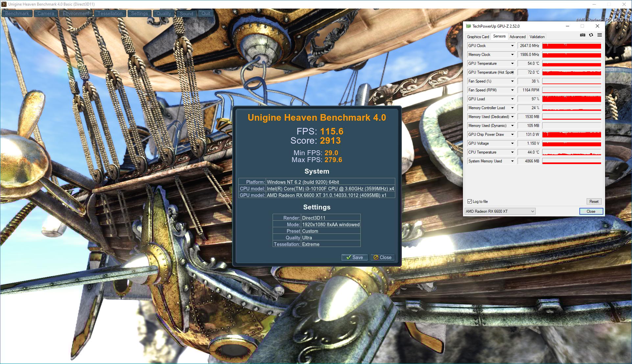Switch to the Graphics Card tab
The height and width of the screenshot is (364, 632).
[x=478, y=37]
